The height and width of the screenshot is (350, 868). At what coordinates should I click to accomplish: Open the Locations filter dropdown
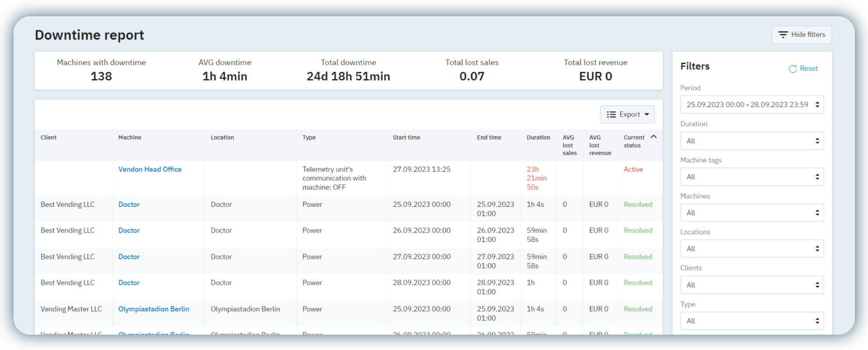pos(752,249)
